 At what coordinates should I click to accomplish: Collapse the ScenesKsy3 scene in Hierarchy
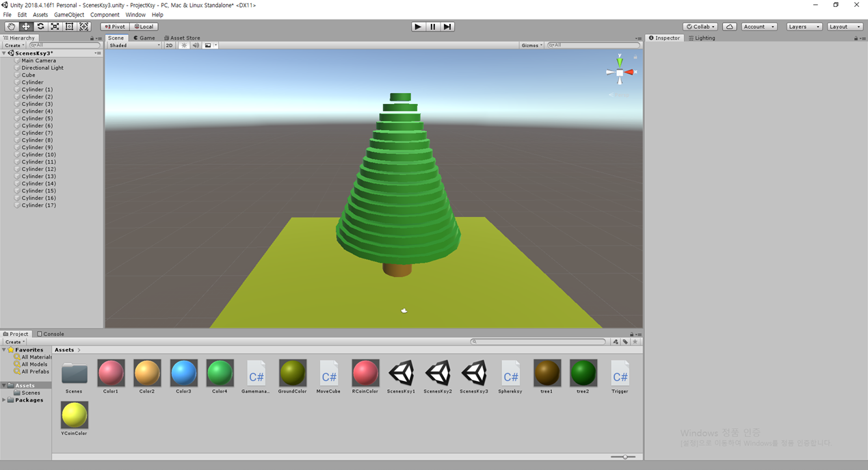(5, 53)
